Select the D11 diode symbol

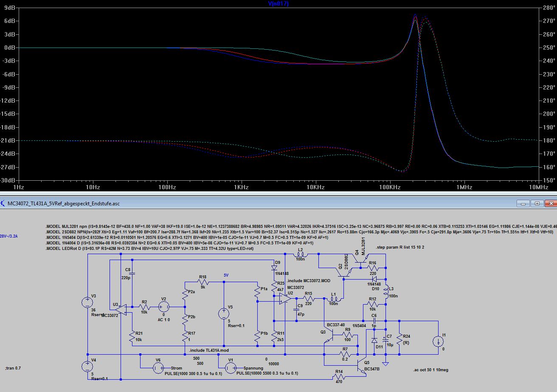click(374, 340)
